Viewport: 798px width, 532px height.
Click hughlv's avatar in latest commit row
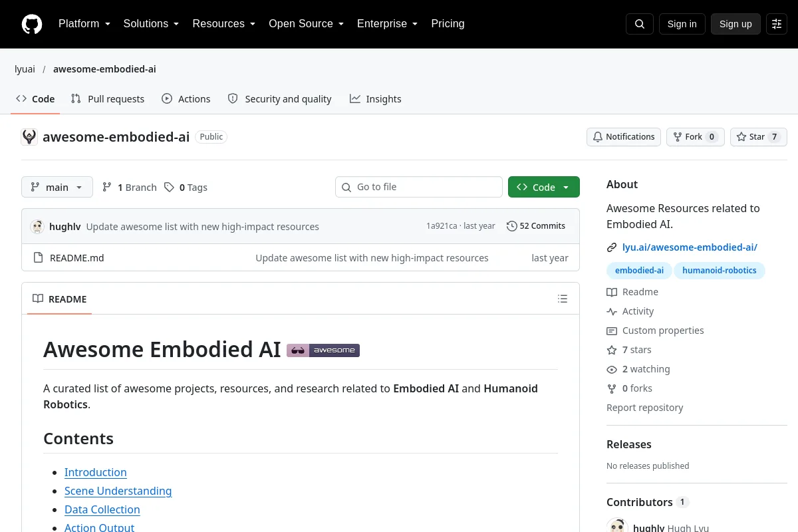coord(37,227)
